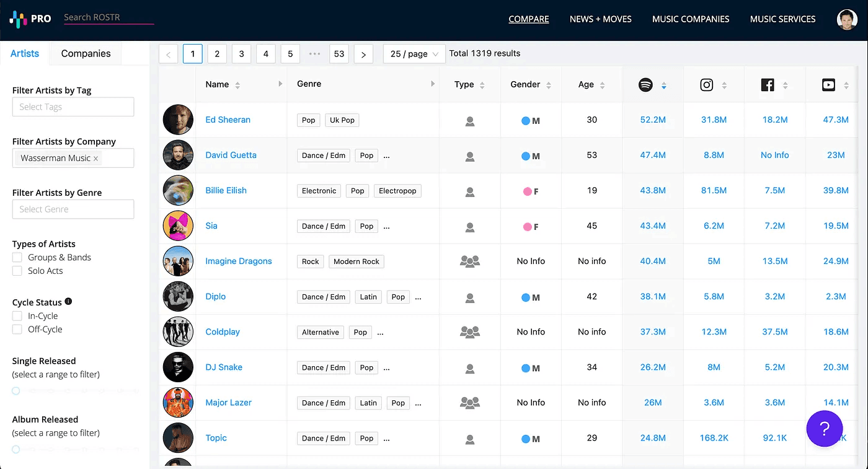Open Major Lazer artist photo
Image resolution: width=868 pixels, height=469 pixels.
pos(178,402)
